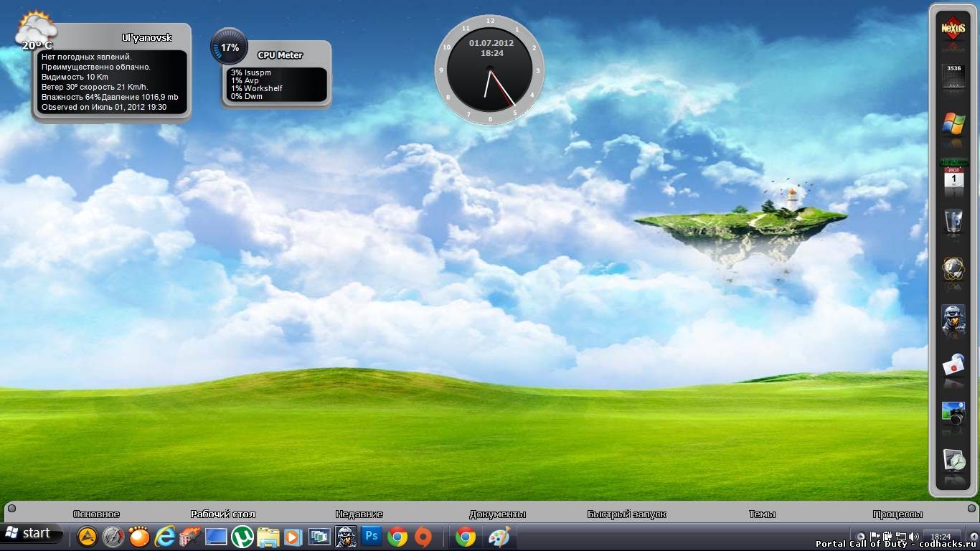Image resolution: width=980 pixels, height=551 pixels.
Task: Open Документы shelf tab
Action: pos(498,514)
